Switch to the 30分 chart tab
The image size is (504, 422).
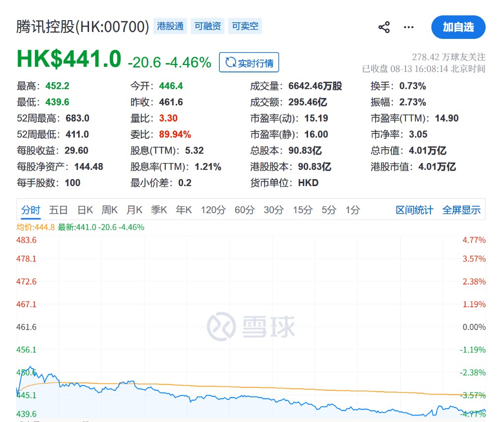(274, 210)
